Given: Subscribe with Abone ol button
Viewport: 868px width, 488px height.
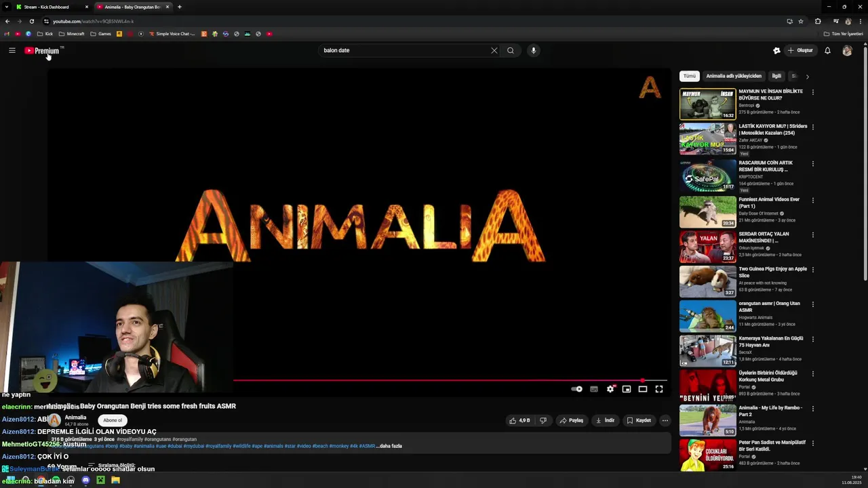Looking at the screenshot, I should pos(113,420).
